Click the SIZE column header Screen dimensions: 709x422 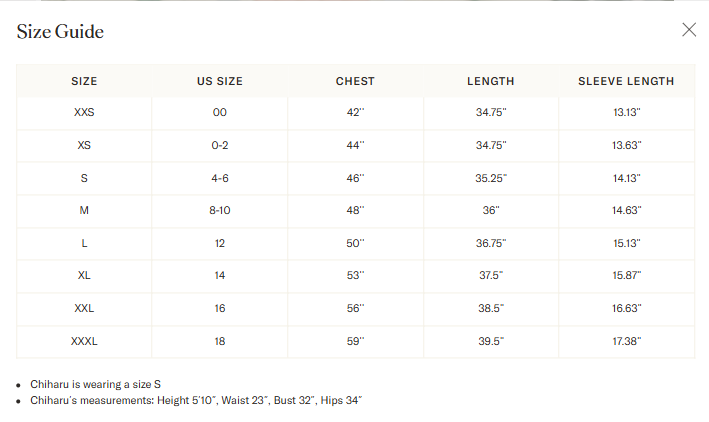(x=84, y=81)
